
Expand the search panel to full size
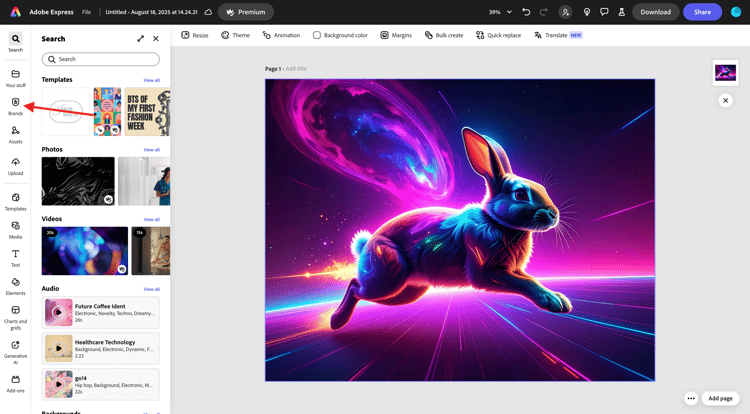click(140, 39)
